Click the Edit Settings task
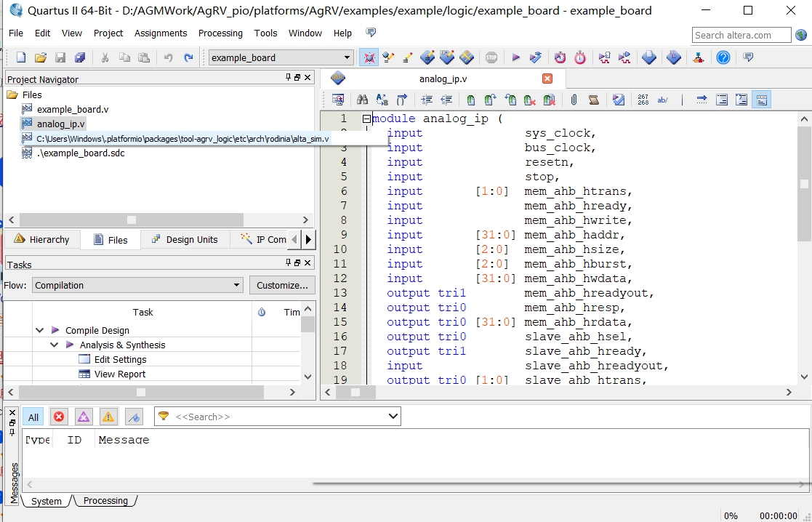This screenshot has height=522, width=812. point(120,359)
